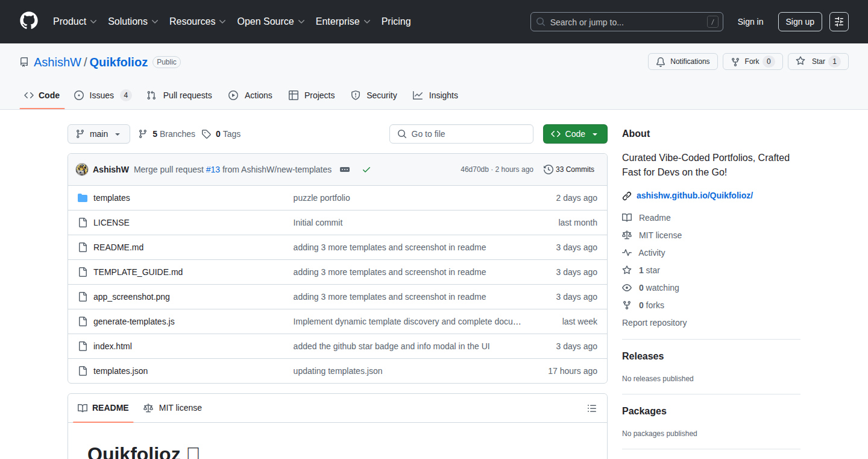
Task: Click the TEMPLATE_GUIDE.md file icon
Action: click(83, 272)
